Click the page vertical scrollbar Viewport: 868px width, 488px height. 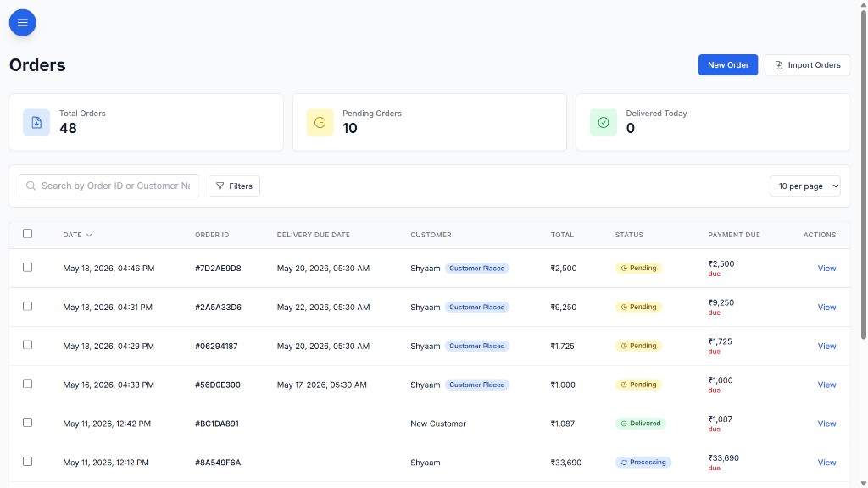click(863, 175)
